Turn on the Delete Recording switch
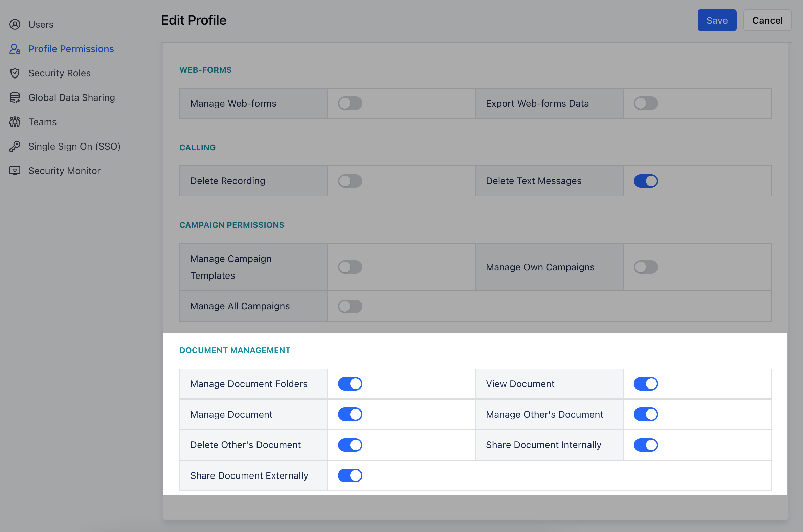The image size is (803, 532). (x=350, y=180)
